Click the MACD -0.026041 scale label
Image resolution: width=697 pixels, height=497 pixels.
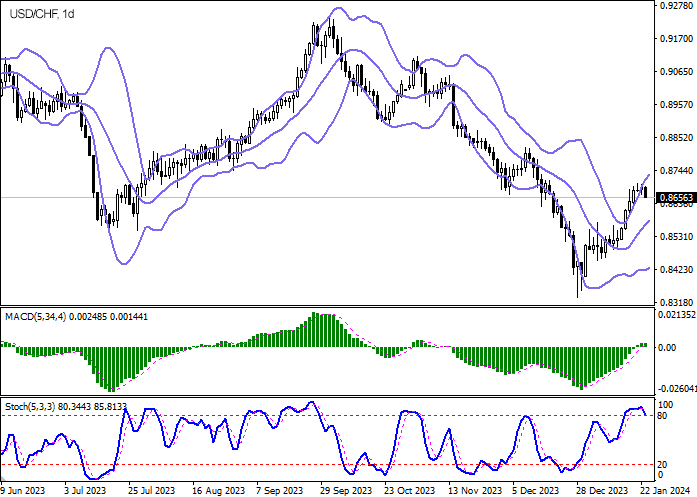point(676,389)
